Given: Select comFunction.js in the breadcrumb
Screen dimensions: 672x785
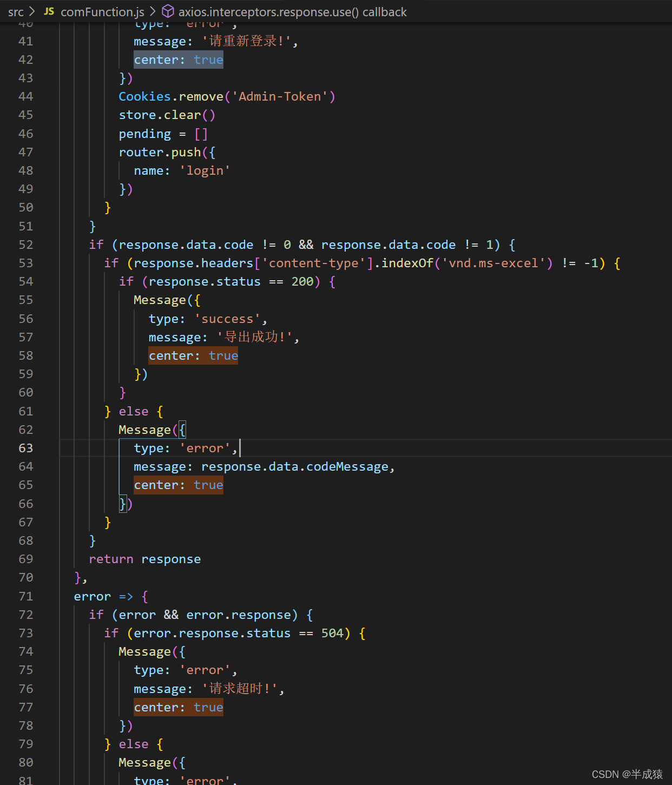Looking at the screenshot, I should tap(102, 11).
